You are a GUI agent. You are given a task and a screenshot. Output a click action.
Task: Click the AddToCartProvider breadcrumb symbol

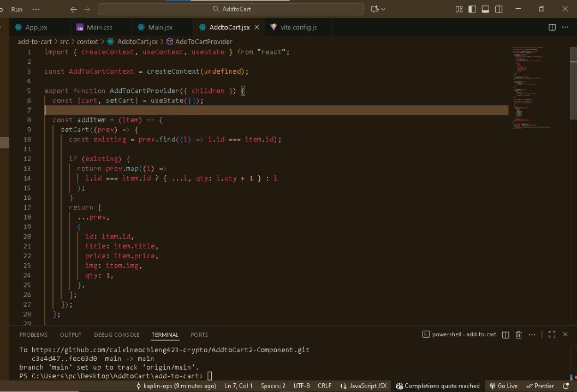(x=204, y=41)
